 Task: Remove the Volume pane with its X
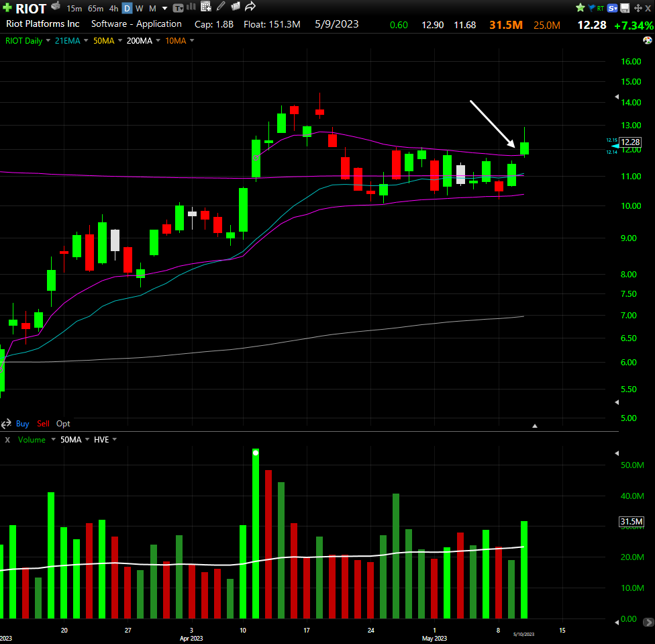click(7, 440)
